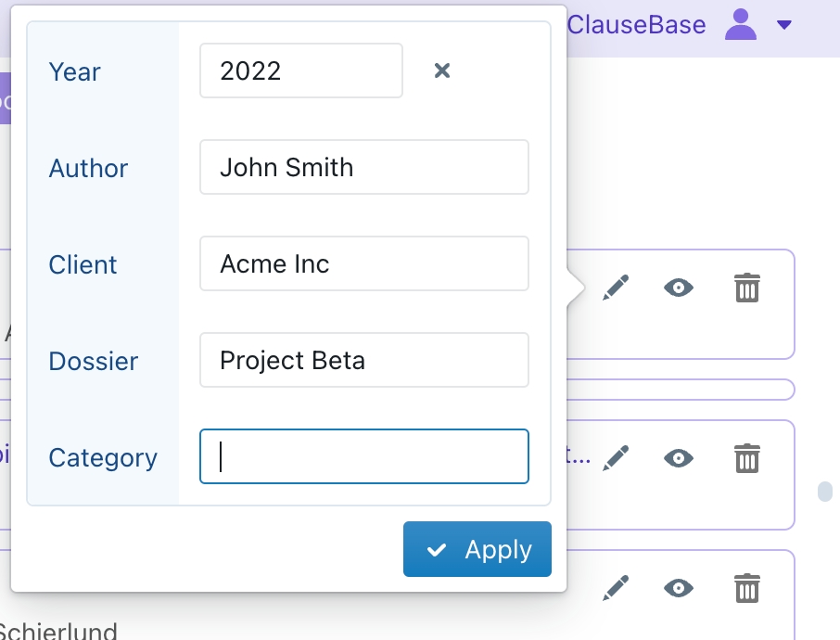Edit the Author field with John Smith

click(364, 167)
